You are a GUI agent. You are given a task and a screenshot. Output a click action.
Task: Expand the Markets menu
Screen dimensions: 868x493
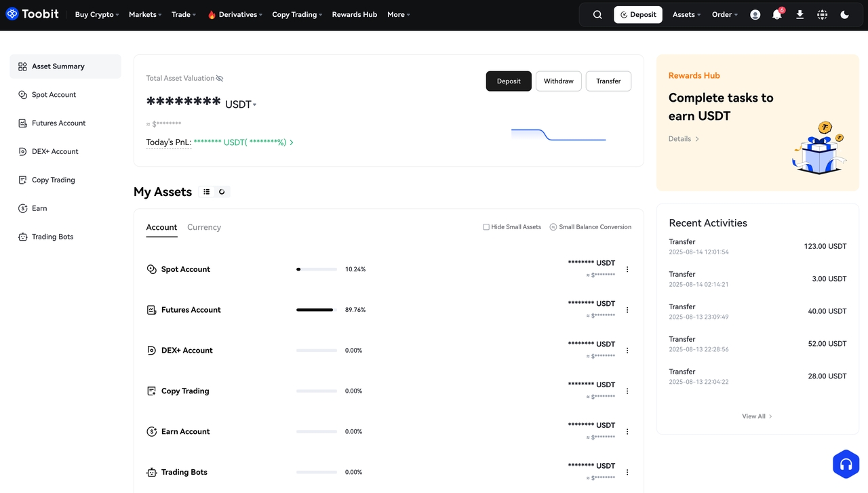point(145,14)
